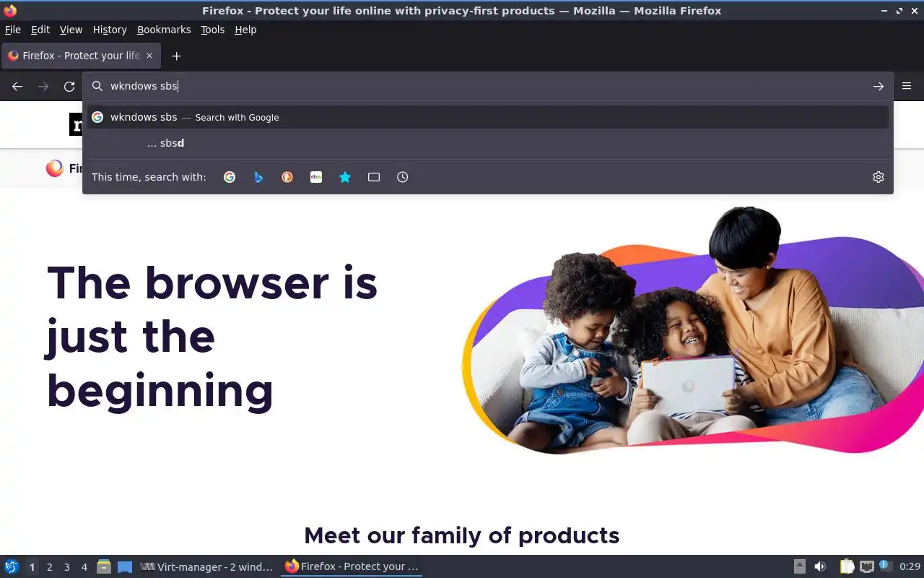Switch to workspace 3
The height and width of the screenshot is (578, 924).
tap(66, 567)
